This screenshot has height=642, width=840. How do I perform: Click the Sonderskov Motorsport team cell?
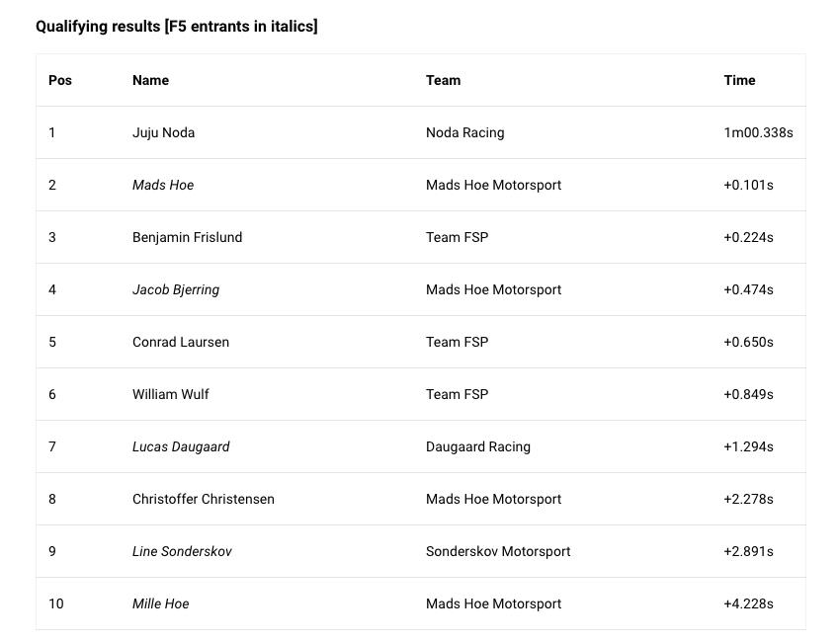pos(498,551)
